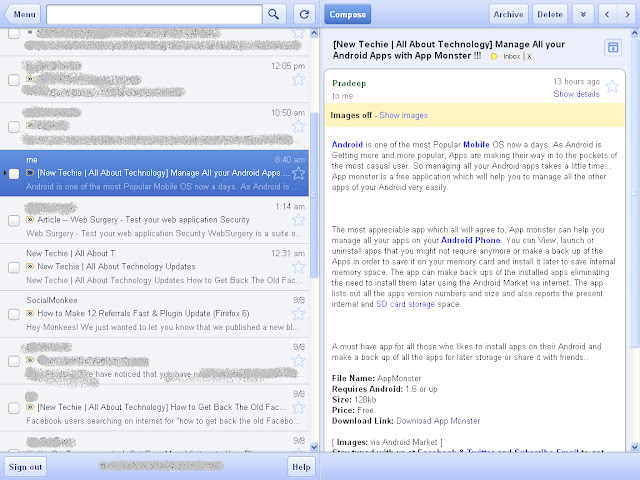Click importance marker on Technology Updates email

point(30,267)
